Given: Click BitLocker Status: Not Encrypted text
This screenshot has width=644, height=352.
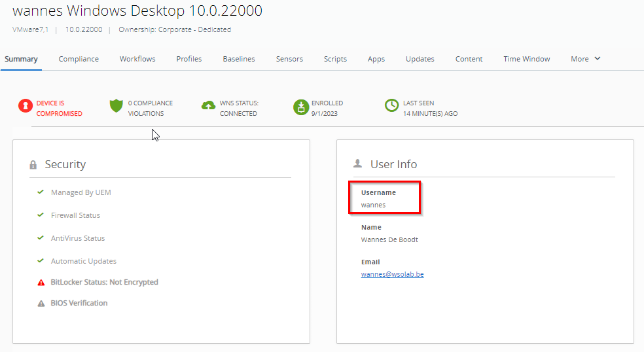Looking at the screenshot, I should pos(105,283).
